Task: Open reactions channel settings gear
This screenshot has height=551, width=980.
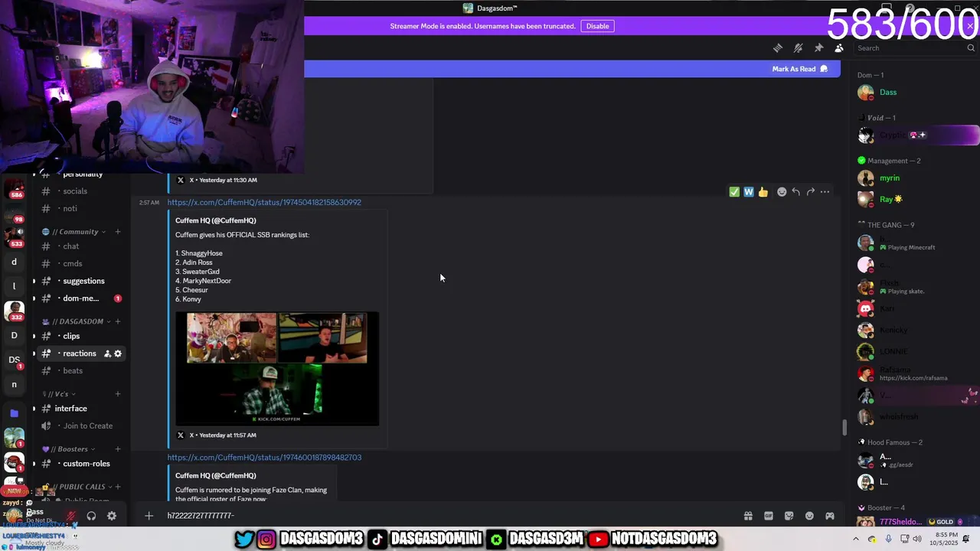Action: pyautogui.click(x=118, y=354)
